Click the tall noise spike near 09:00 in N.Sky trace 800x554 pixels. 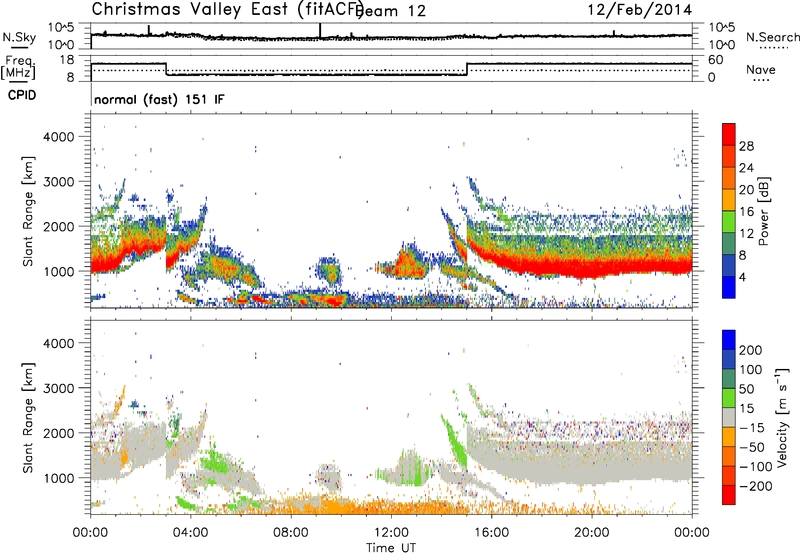[x=320, y=31]
